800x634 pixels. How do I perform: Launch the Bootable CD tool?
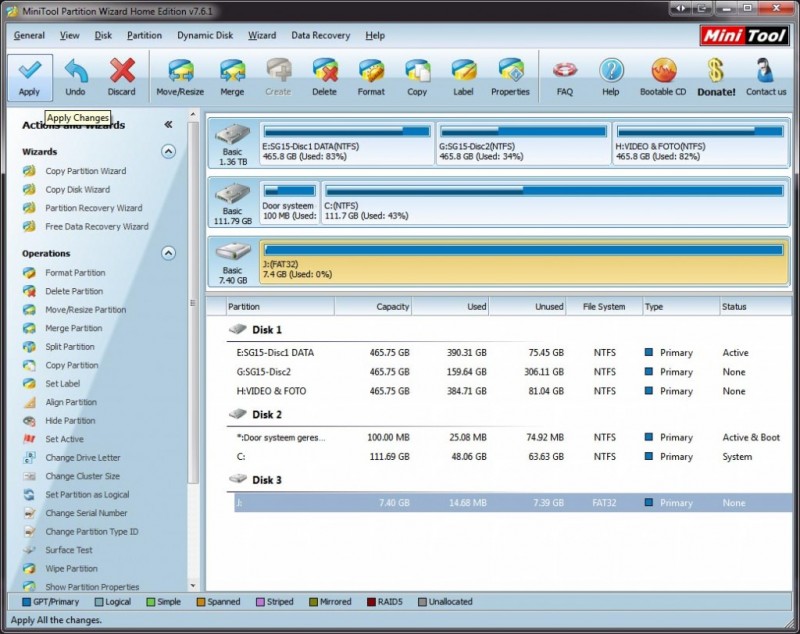(x=663, y=78)
